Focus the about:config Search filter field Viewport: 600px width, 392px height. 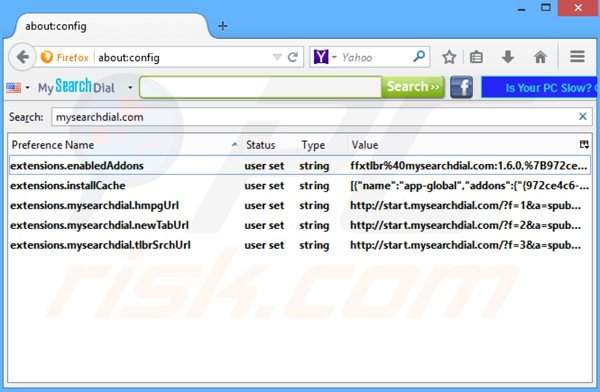pos(321,117)
